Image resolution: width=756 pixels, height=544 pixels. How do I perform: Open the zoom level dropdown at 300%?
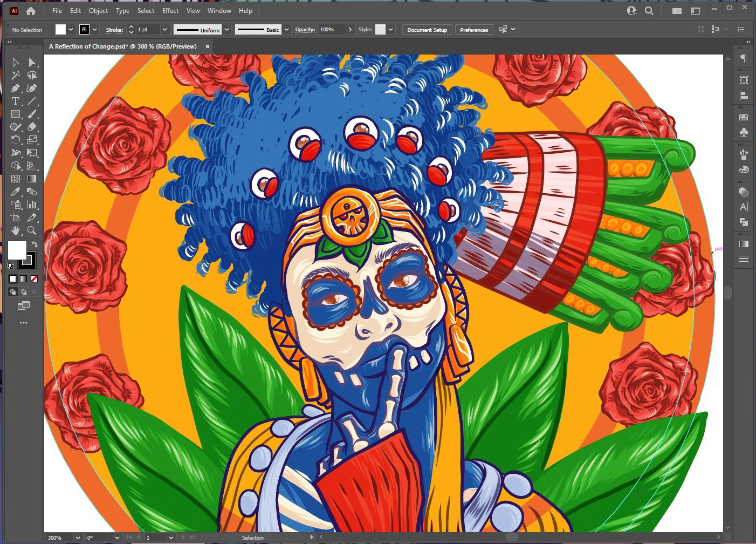click(78, 538)
